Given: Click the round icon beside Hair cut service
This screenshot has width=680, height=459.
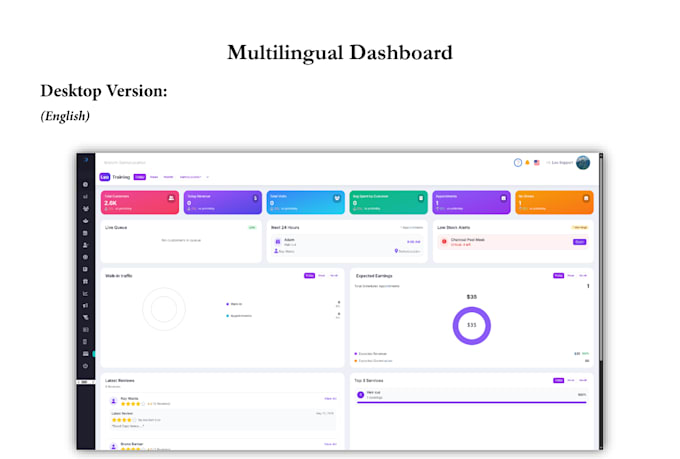Looking at the screenshot, I should click(360, 395).
